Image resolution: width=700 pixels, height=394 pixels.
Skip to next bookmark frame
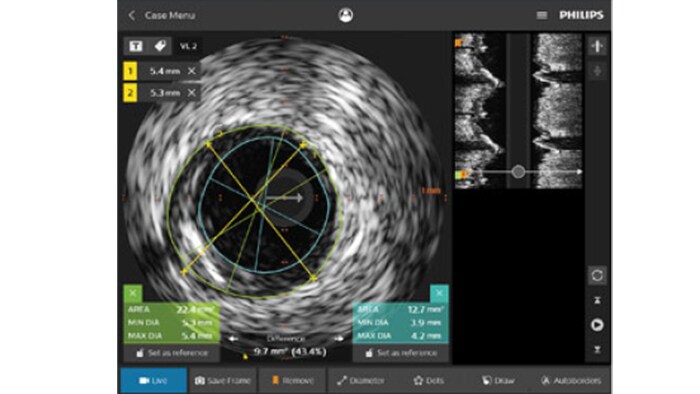tap(597, 349)
